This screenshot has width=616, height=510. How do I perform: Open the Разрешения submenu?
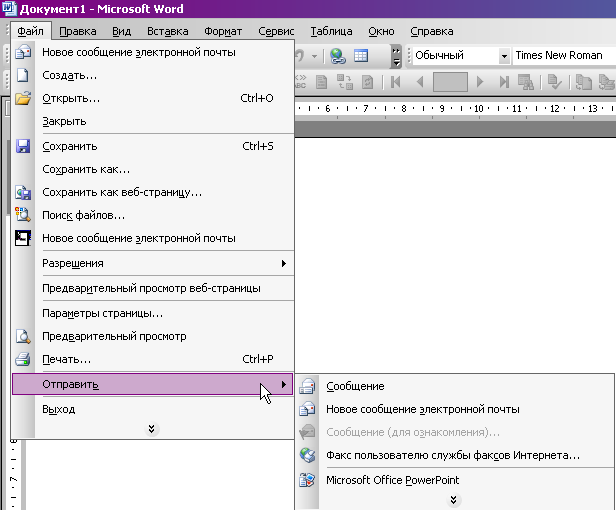coord(152,263)
